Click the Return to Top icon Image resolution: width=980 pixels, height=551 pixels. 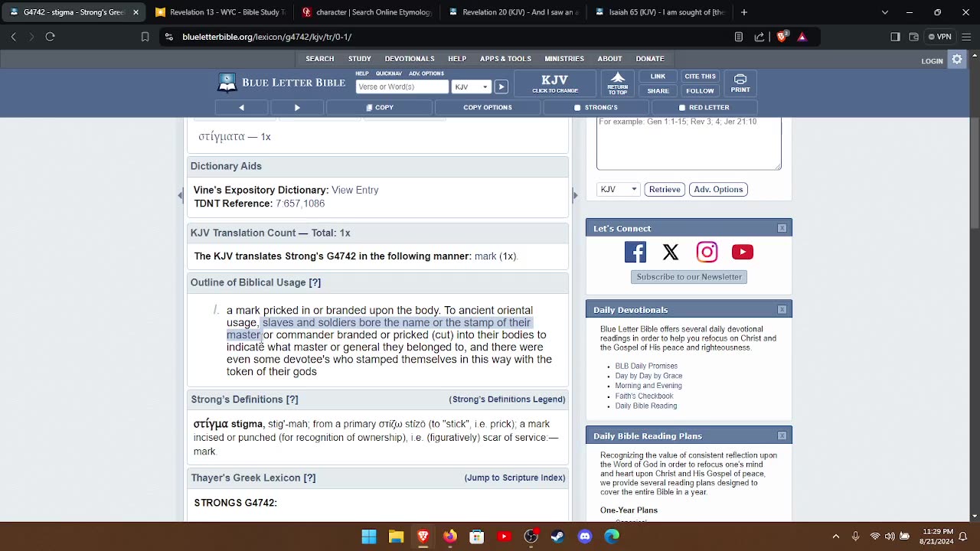click(618, 83)
